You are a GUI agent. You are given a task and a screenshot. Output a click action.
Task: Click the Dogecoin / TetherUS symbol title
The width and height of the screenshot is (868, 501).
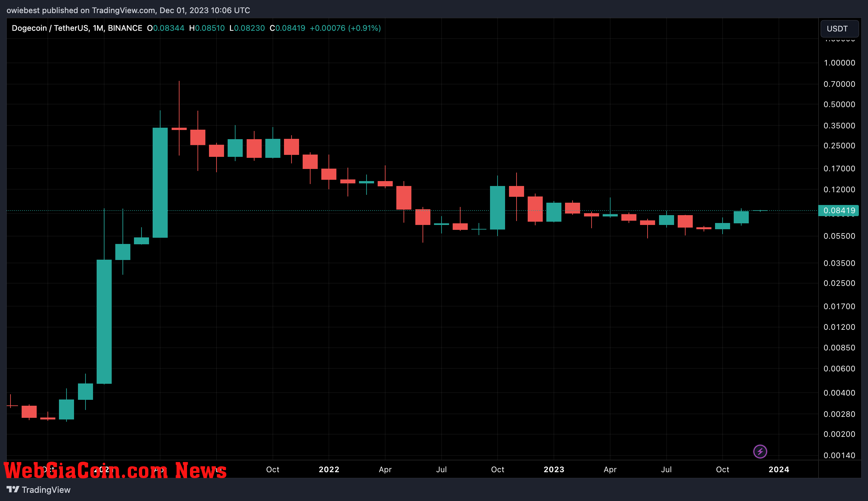click(x=77, y=28)
